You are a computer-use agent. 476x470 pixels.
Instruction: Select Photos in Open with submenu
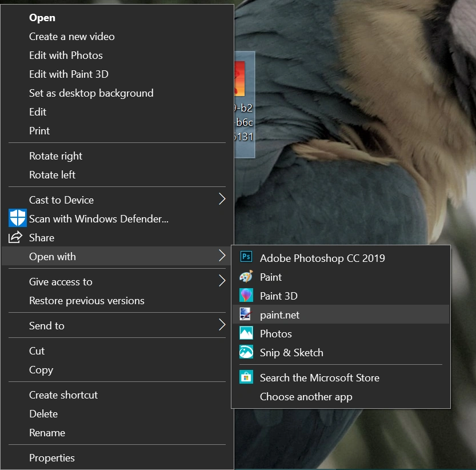tap(341, 333)
